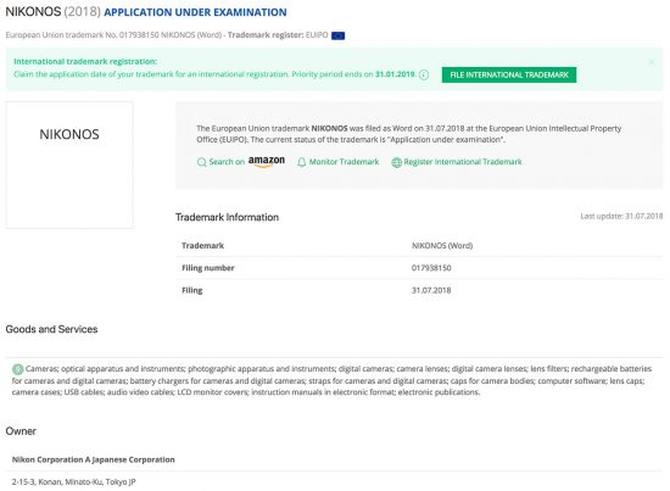Screen dimensions: 670x491
Task: Open the Register International Trademark link
Action: (x=462, y=162)
